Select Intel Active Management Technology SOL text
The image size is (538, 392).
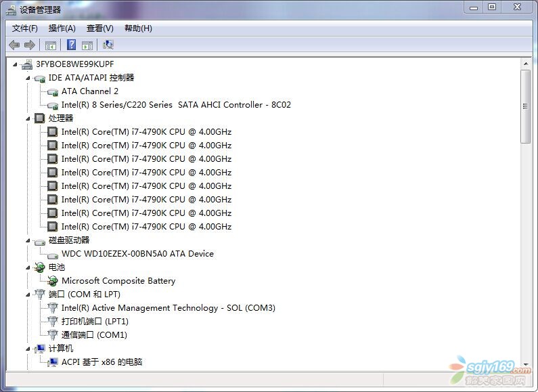tap(168, 308)
